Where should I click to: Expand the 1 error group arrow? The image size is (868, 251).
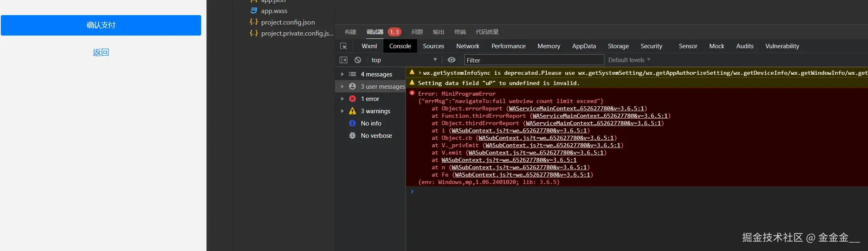(342, 99)
